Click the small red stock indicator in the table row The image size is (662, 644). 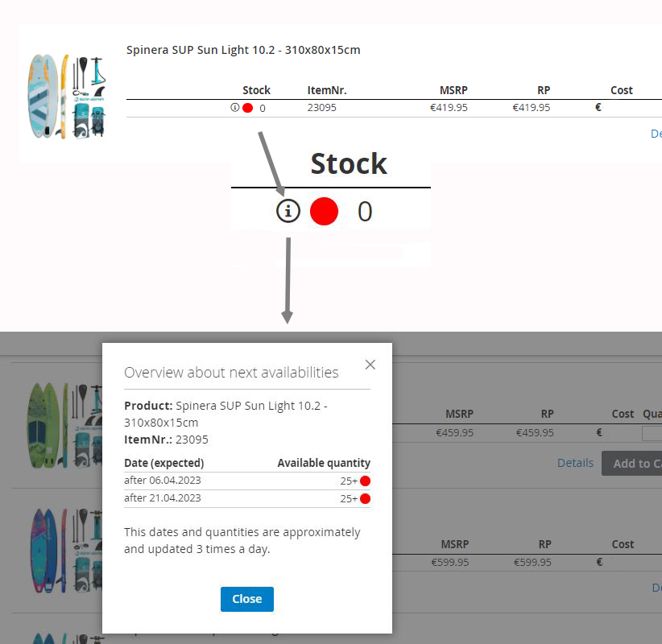pos(248,108)
